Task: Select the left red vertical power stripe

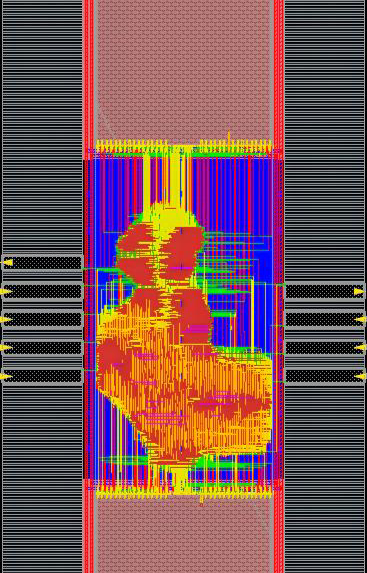Action: point(89,286)
